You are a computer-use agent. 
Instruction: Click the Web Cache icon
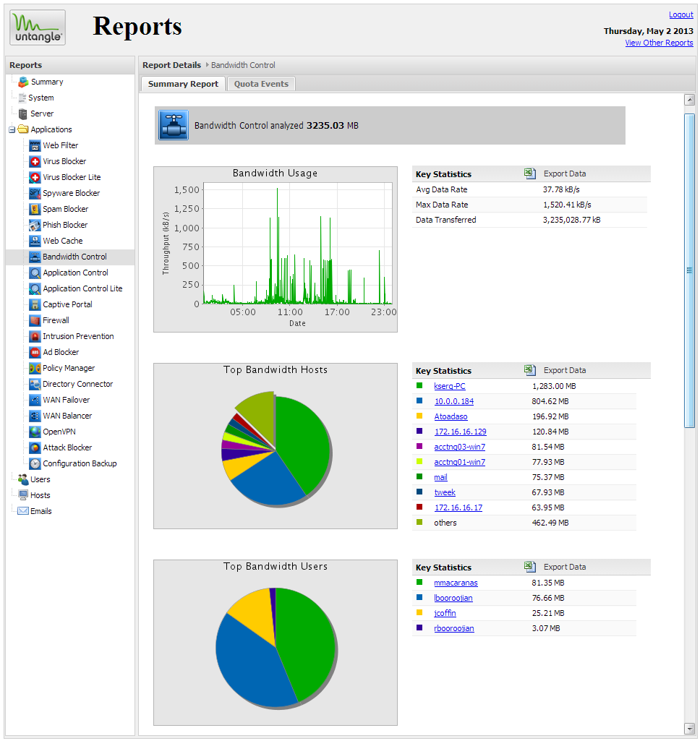tap(35, 241)
